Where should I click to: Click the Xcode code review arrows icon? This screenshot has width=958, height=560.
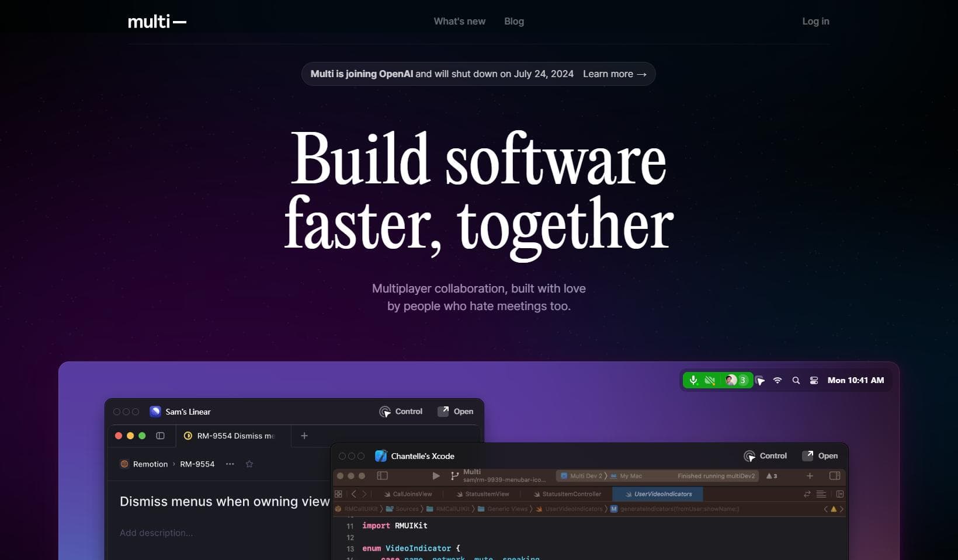(807, 494)
